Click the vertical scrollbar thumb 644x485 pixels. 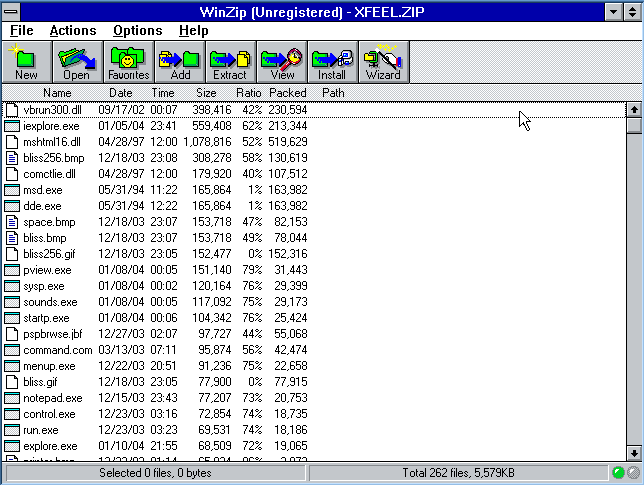coord(634,125)
